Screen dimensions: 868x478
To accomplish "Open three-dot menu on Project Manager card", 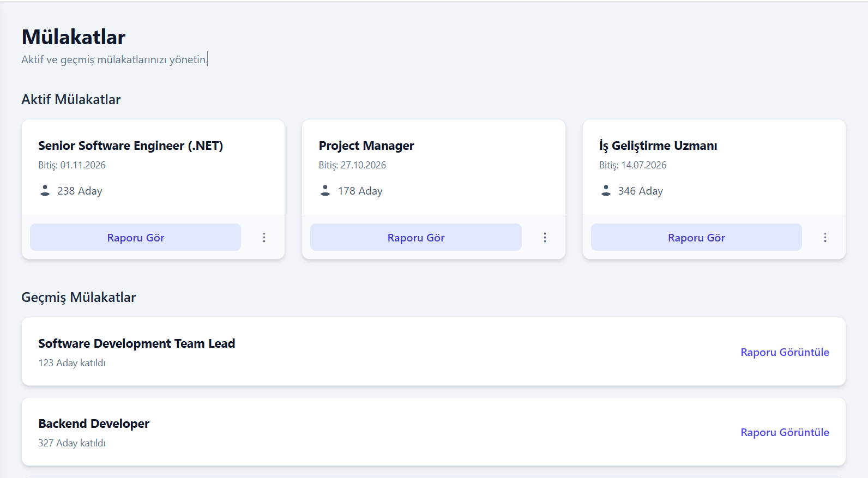I will coord(545,238).
